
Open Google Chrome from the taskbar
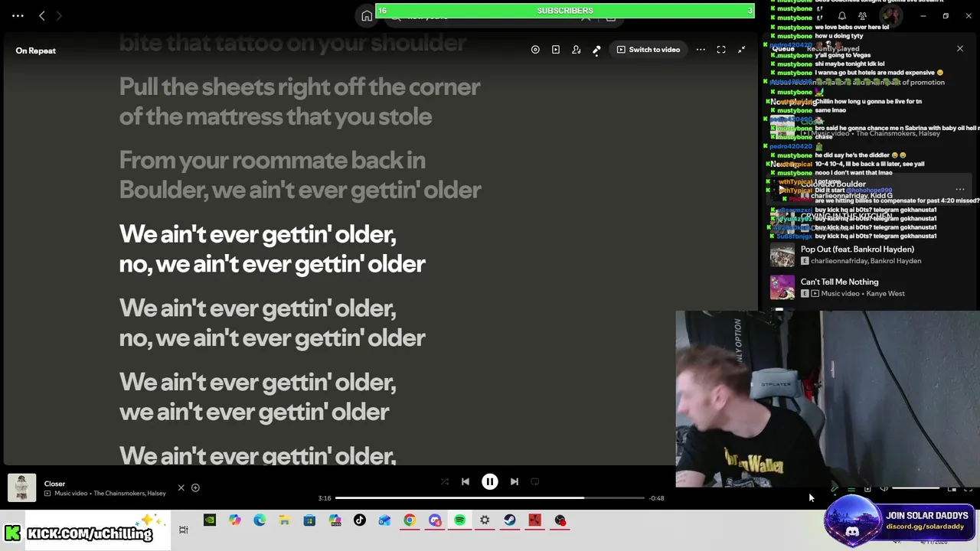click(x=410, y=520)
